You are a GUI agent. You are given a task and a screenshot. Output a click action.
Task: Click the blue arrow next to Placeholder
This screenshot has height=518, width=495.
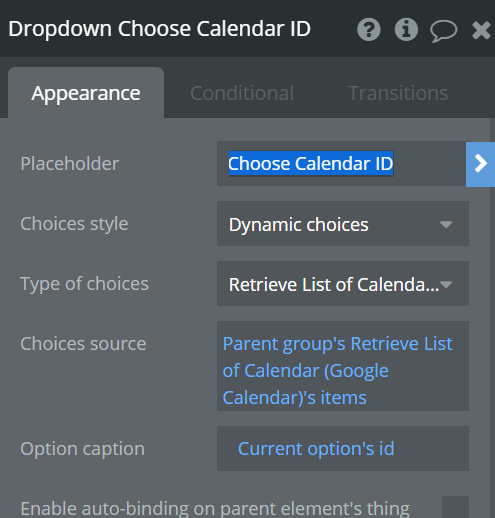tap(480, 164)
